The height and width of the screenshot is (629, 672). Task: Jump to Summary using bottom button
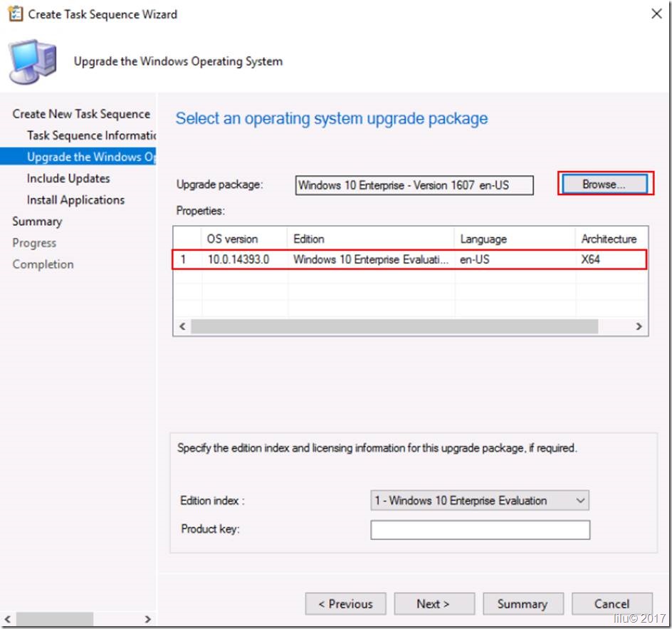click(x=523, y=603)
